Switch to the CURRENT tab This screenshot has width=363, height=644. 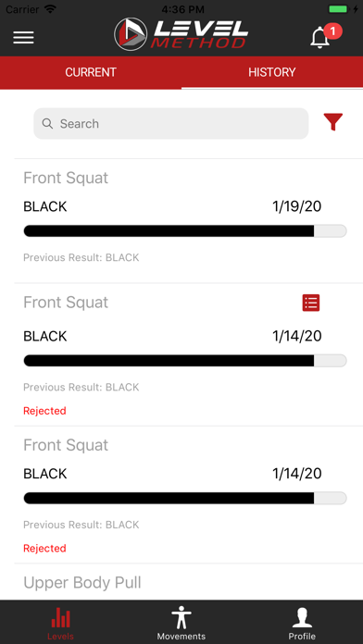(x=91, y=72)
